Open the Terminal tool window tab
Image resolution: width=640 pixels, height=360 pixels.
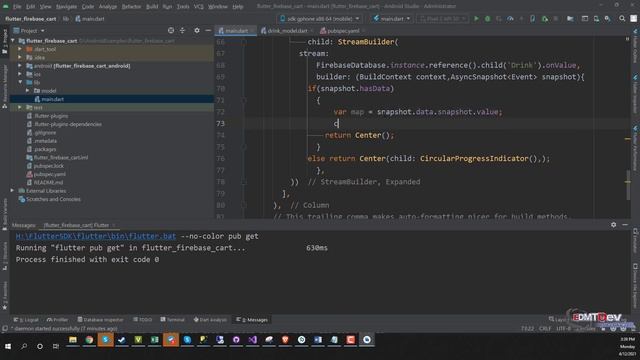[172, 320]
